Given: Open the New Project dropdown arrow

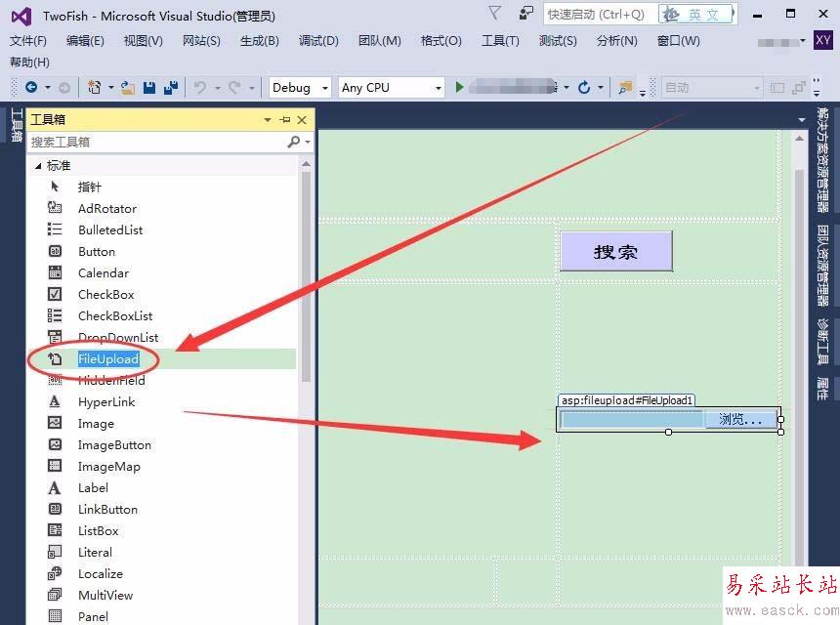Looking at the screenshot, I should [111, 87].
